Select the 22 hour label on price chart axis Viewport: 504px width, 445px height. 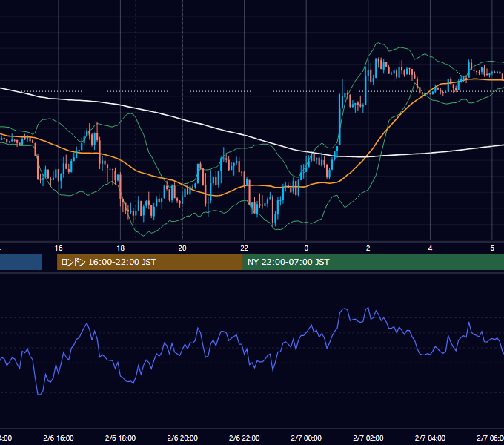pyautogui.click(x=245, y=248)
